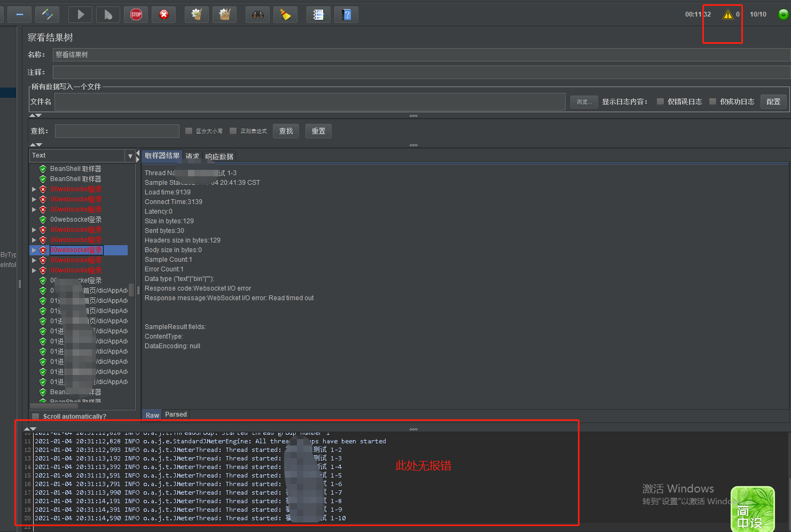Start the test with the play icon
This screenshot has width=791, height=532.
click(80, 14)
